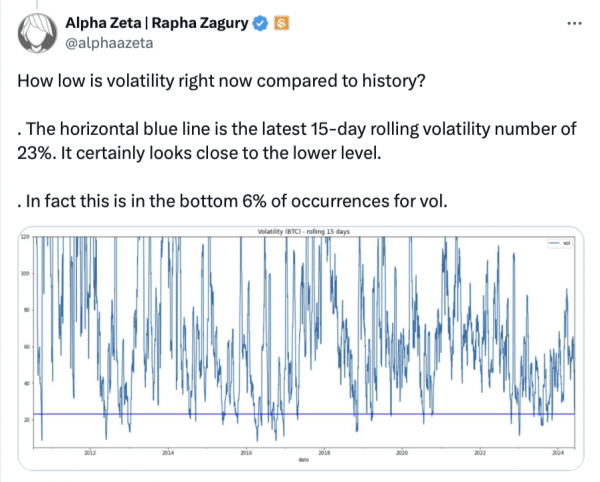Click the 2022 label on the date axis
The image size is (600, 482).
[x=479, y=453]
